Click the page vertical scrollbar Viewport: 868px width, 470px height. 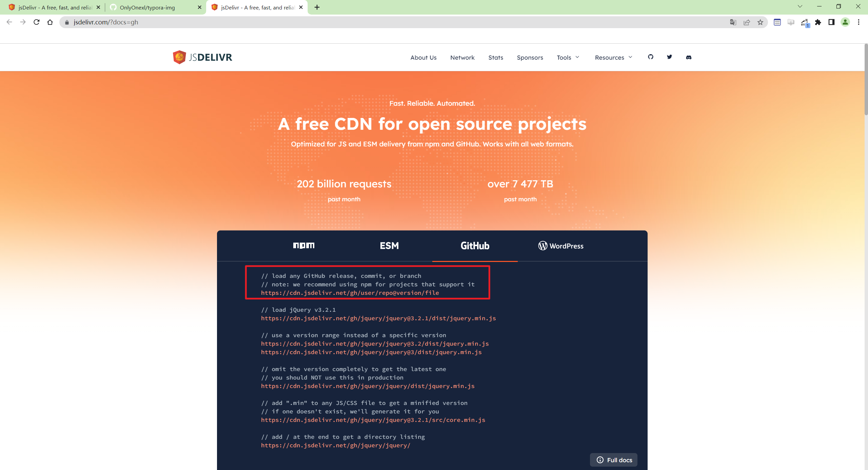[x=866, y=80]
